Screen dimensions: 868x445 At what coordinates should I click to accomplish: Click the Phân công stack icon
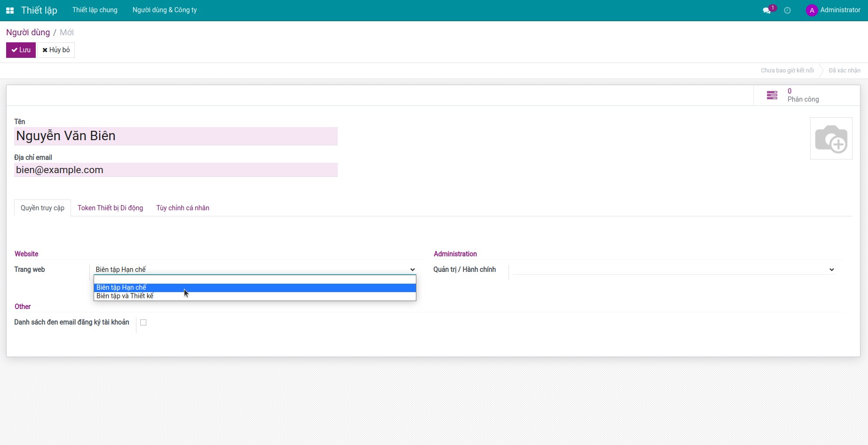click(x=772, y=95)
